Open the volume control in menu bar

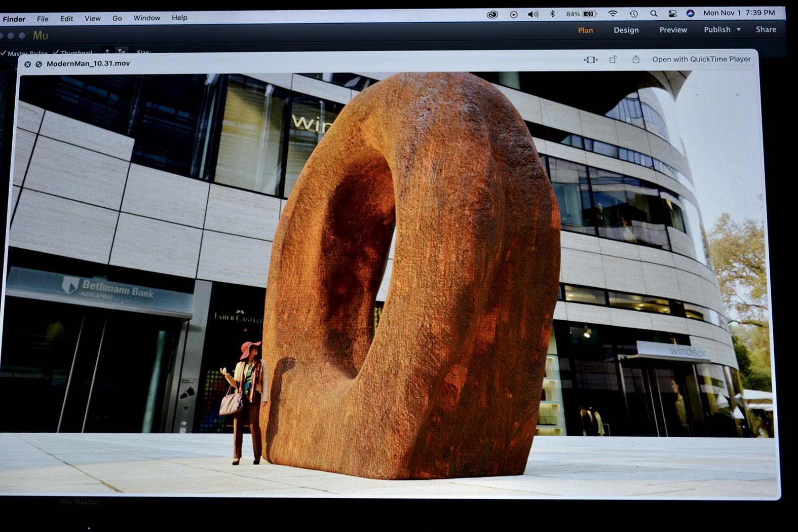tap(533, 14)
